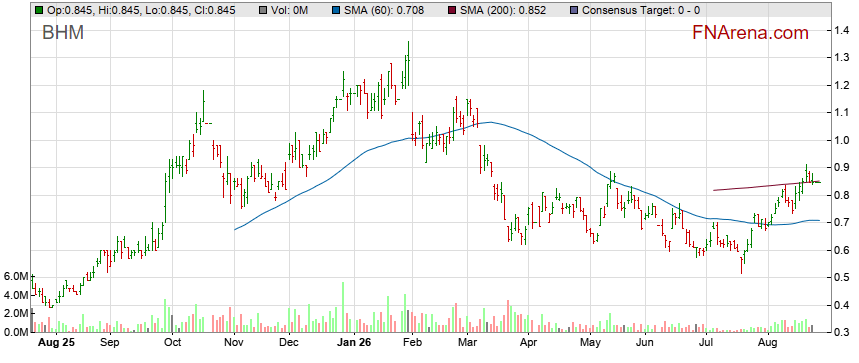Click the Consensus Target legend swatch

point(574,10)
